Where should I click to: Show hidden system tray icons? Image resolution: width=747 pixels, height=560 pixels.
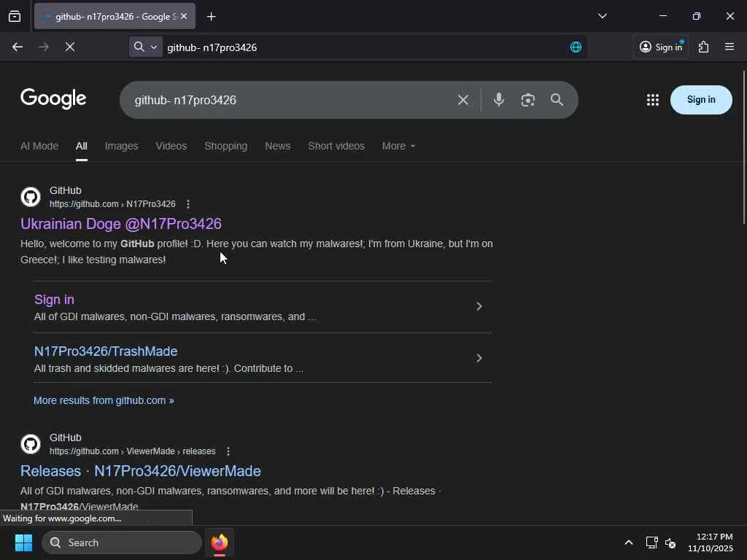click(x=629, y=542)
